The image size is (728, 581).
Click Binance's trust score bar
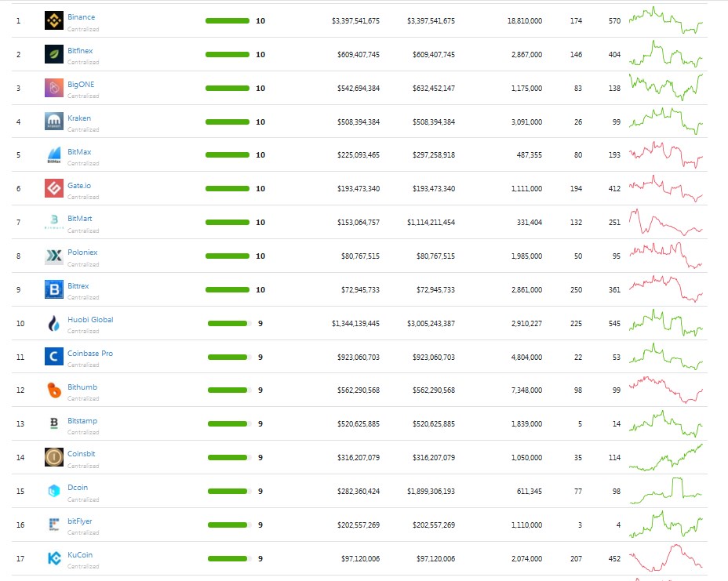click(227, 20)
